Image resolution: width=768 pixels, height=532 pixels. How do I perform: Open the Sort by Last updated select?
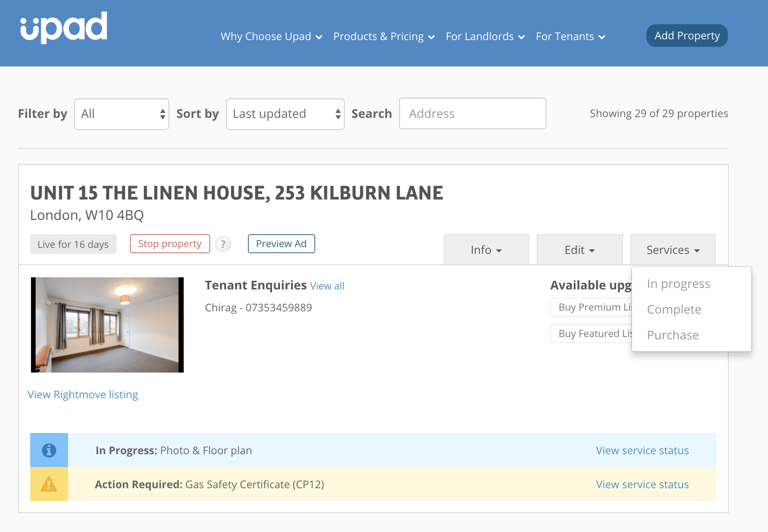tap(285, 114)
